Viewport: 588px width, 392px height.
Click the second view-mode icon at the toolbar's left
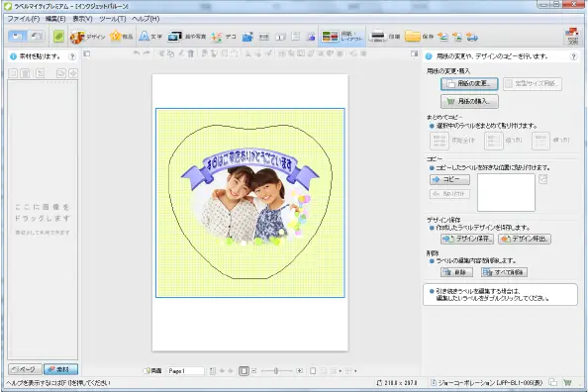click(37, 37)
